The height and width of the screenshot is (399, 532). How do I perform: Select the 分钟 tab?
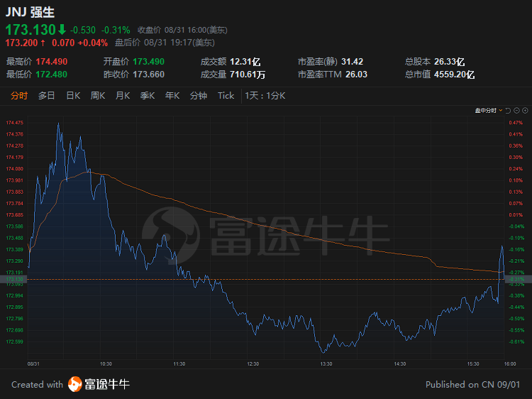point(199,96)
